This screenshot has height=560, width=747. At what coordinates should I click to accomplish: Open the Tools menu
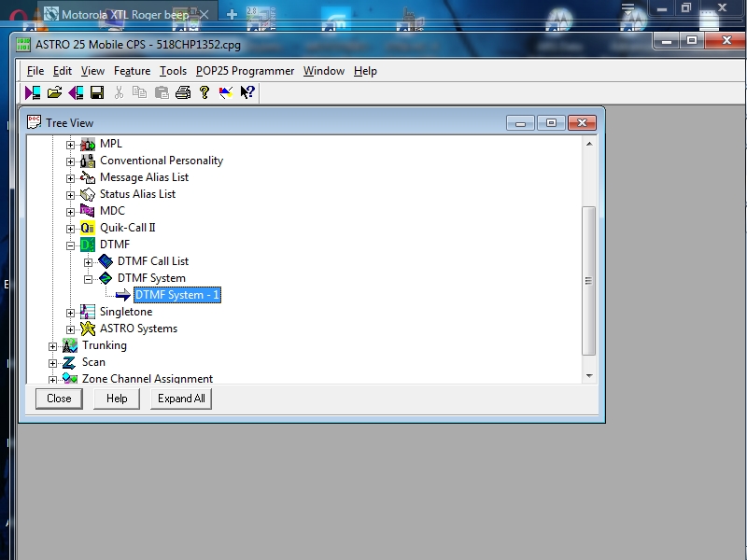click(x=173, y=71)
